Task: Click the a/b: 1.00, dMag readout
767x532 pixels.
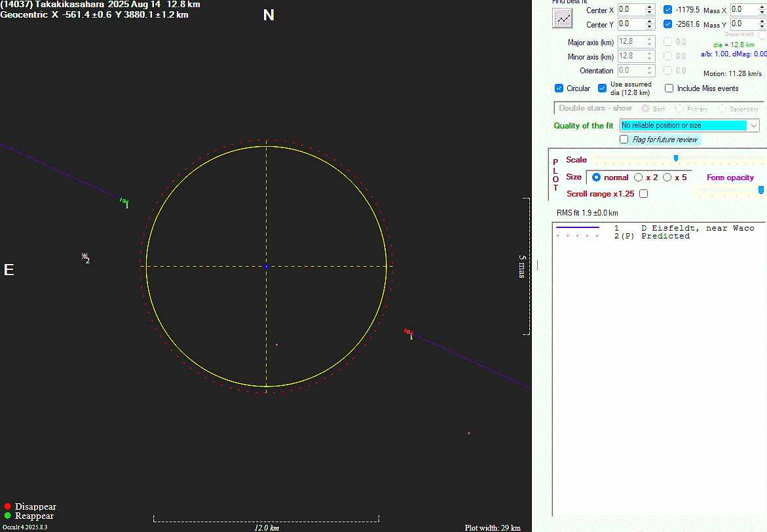Action: (x=733, y=54)
